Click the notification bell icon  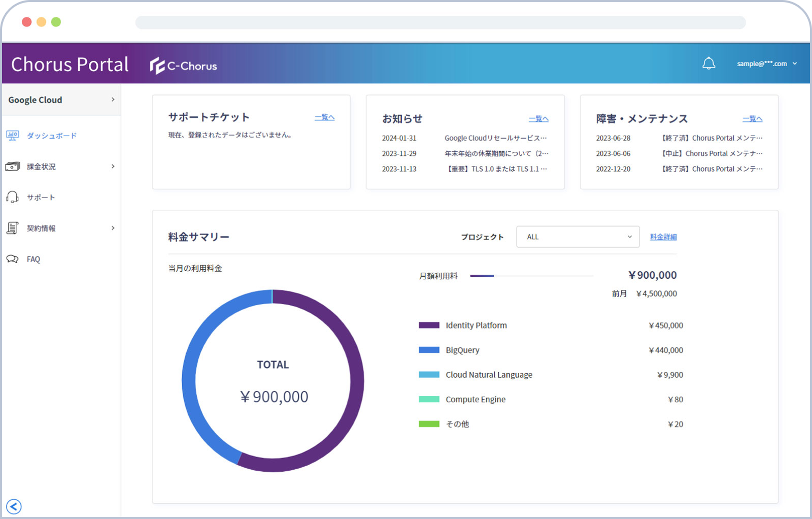[709, 63]
